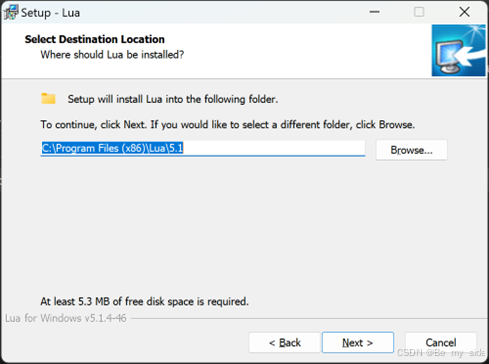The height and width of the screenshot is (364, 489).
Task: Click the 'Lua for Windows v5.1.4-46' label
Action: [x=66, y=318]
